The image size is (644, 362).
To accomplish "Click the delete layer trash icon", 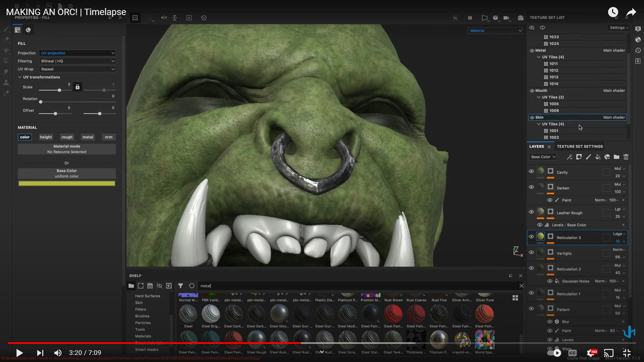I will click(x=626, y=157).
